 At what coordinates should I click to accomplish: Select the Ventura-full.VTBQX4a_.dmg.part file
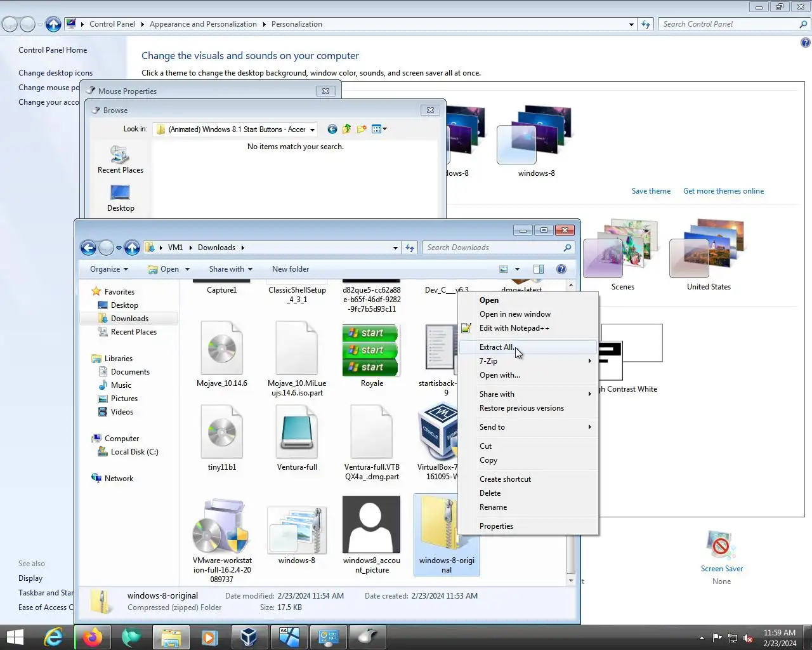[x=372, y=443]
